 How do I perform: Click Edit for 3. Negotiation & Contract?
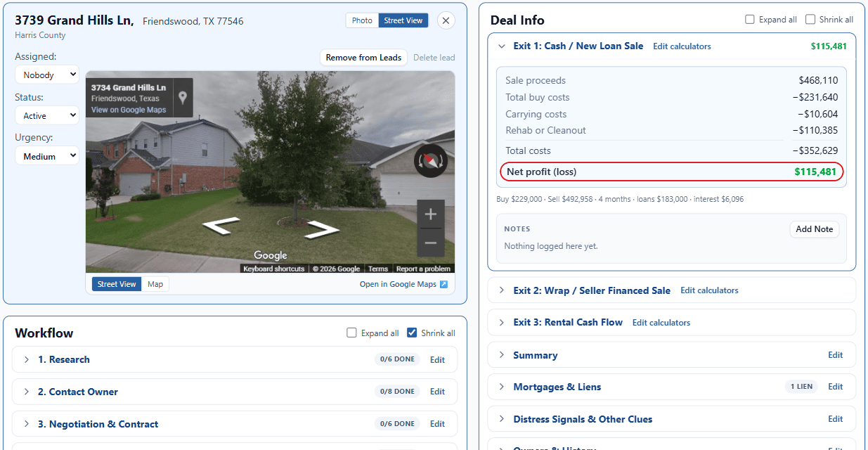[437, 424]
